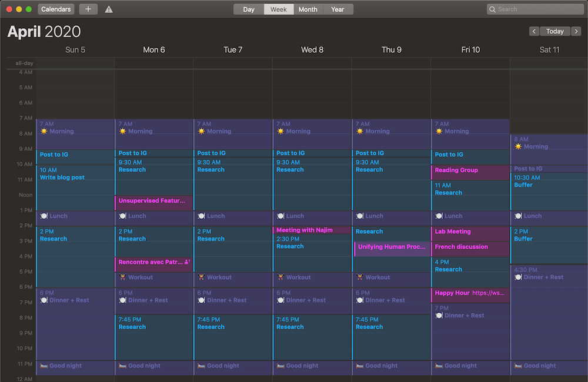Click the Wed 8 day header
This screenshot has width=588, height=382.
coord(312,50)
